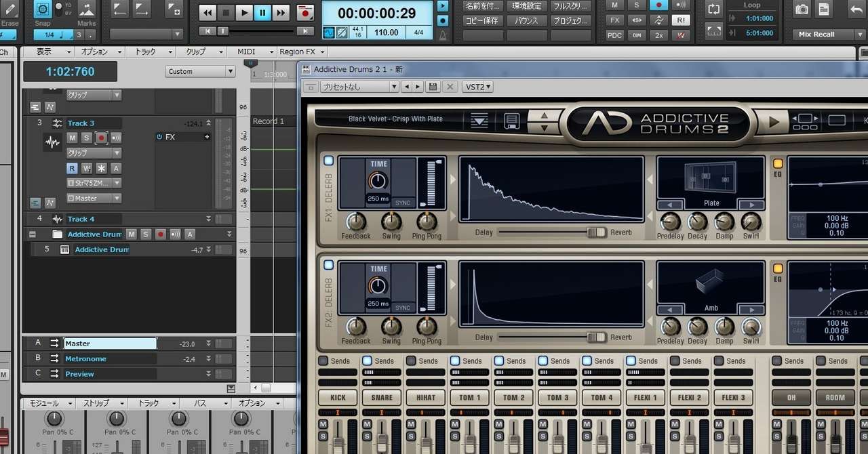Click the Addictive Drums folder track icon
This screenshot has height=454, width=868.
point(57,234)
